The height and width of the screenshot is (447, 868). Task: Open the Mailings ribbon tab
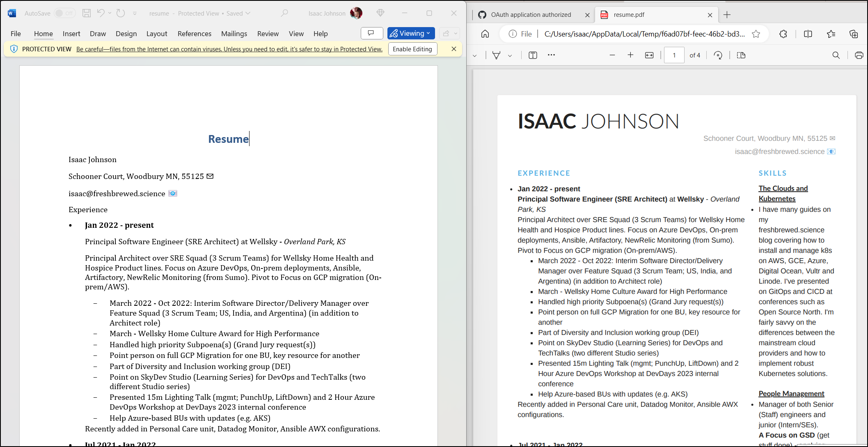(234, 34)
